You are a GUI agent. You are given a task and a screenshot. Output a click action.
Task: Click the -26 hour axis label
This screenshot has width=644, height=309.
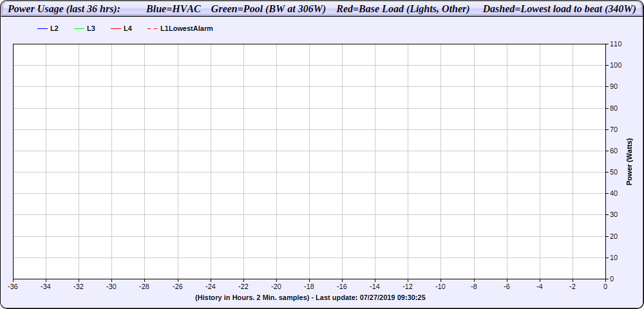tap(178, 286)
